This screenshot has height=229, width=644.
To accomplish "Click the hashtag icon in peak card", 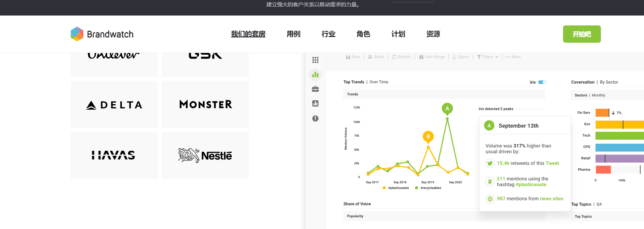I will (490, 182).
